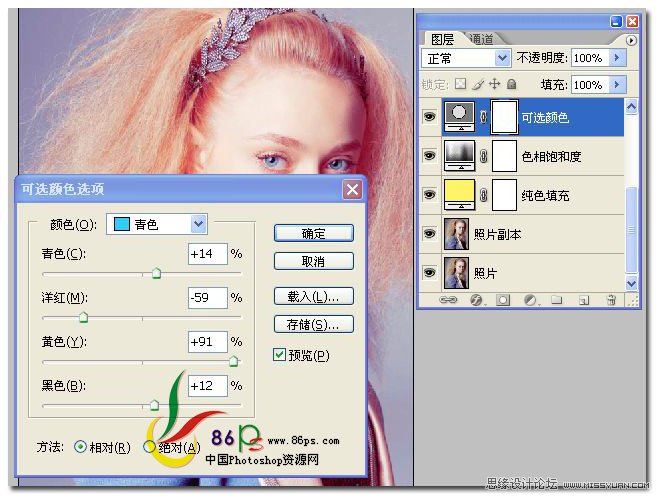Toggle the 预览(P) preview checkbox
This screenshot has height=500, width=660.
click(x=279, y=355)
